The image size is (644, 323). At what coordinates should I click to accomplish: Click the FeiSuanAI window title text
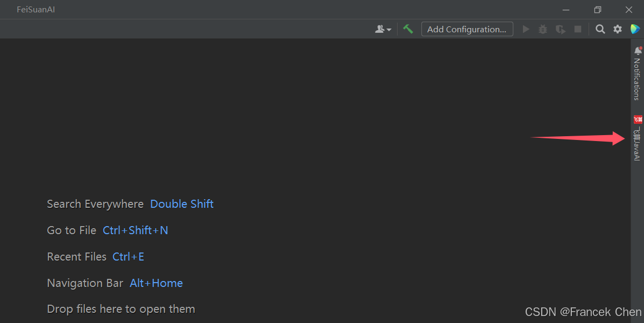click(36, 10)
